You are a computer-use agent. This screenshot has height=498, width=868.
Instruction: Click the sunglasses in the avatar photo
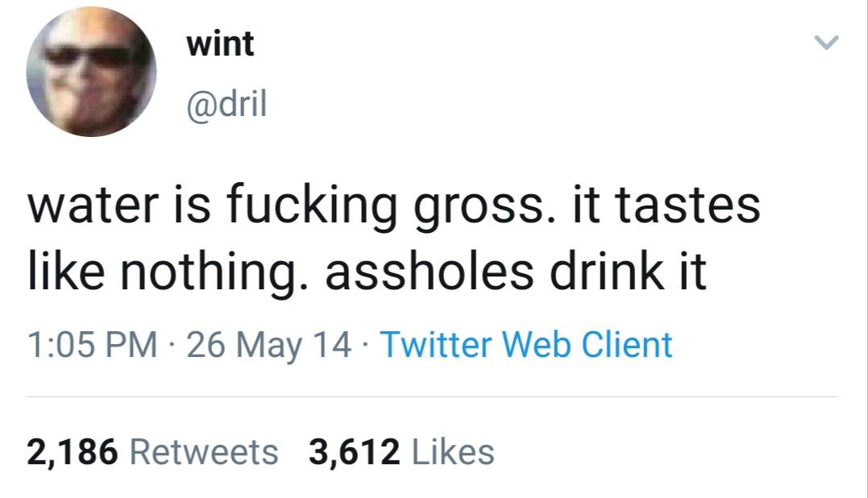[89, 56]
